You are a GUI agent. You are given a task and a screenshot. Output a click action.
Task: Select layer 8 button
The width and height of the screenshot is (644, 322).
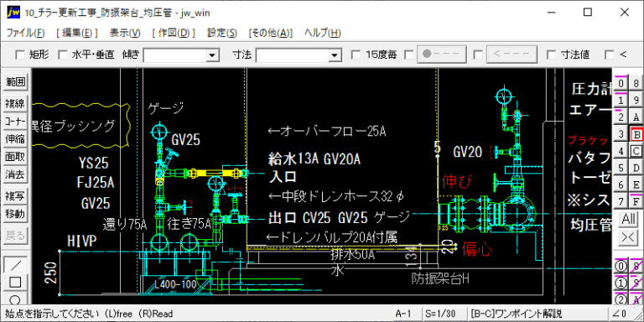(x=636, y=83)
